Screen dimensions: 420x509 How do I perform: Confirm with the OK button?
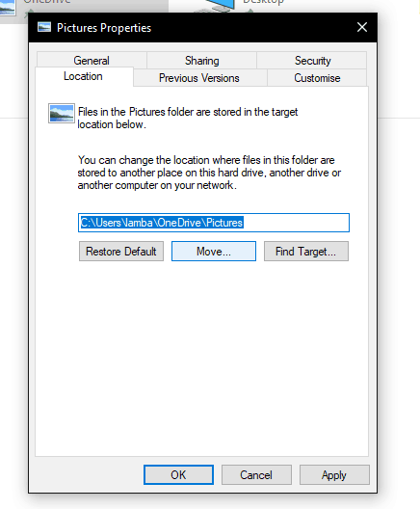pyautogui.click(x=179, y=475)
